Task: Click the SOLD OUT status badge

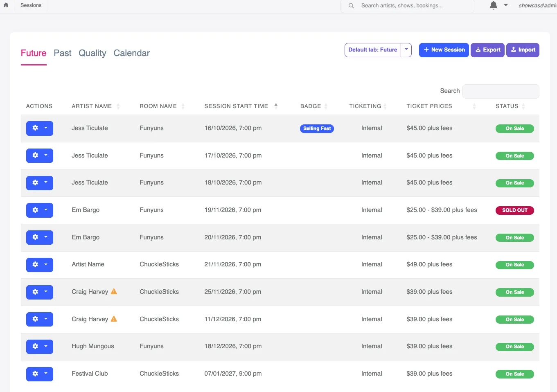Action: click(515, 210)
